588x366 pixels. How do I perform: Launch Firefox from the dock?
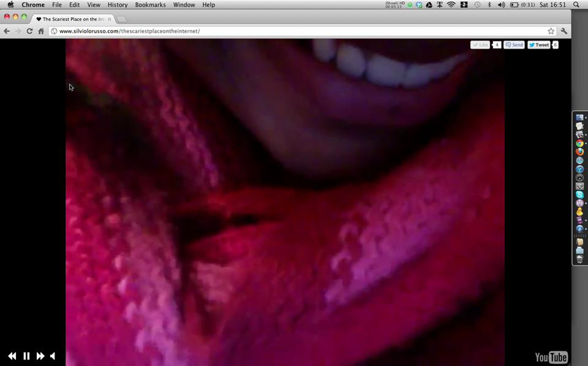[x=579, y=152]
